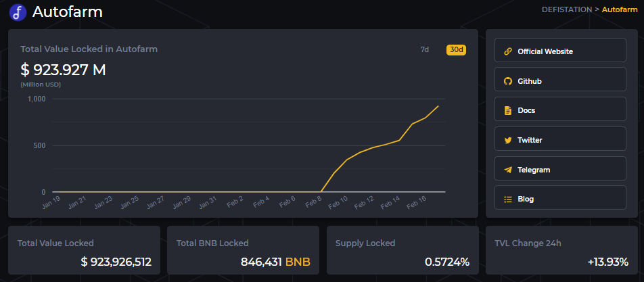This screenshot has height=282, width=644.
Task: Click the Feb 16 x-axis label
Action: [x=417, y=202]
